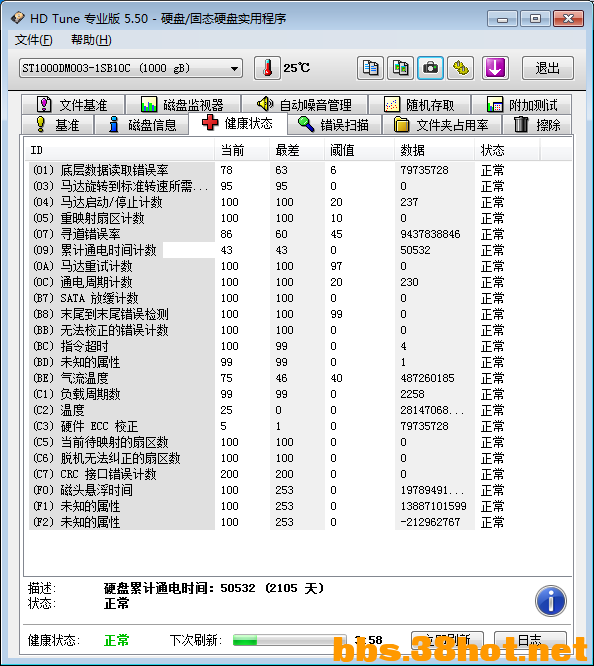Switch to the 基准 tab
Image resolution: width=594 pixels, height=666 pixels.
coord(58,125)
